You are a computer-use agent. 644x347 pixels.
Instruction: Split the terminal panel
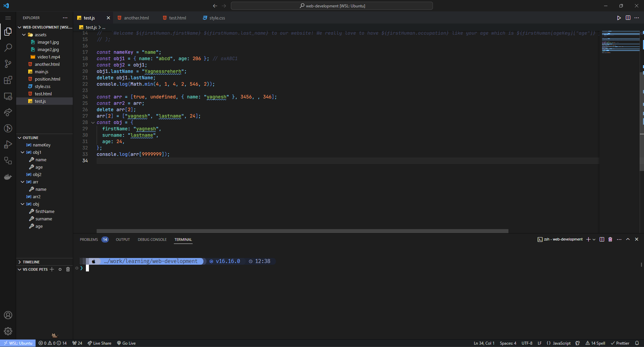602,240
